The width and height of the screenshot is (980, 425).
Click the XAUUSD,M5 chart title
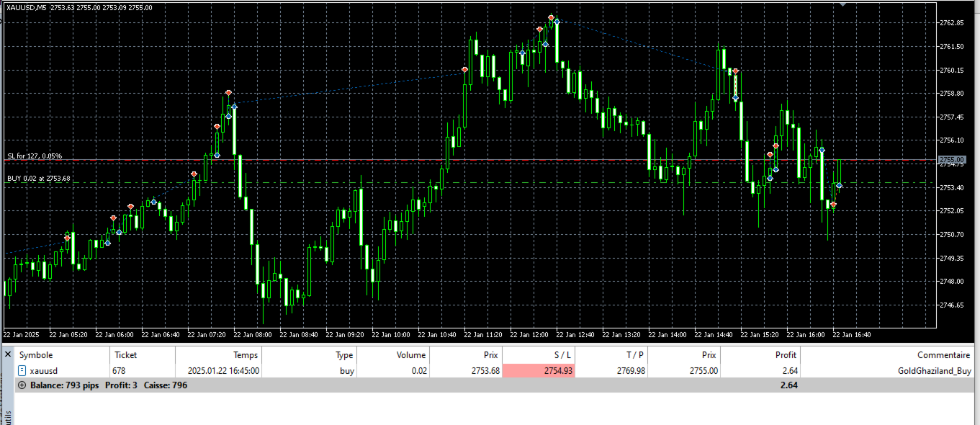(x=27, y=7)
